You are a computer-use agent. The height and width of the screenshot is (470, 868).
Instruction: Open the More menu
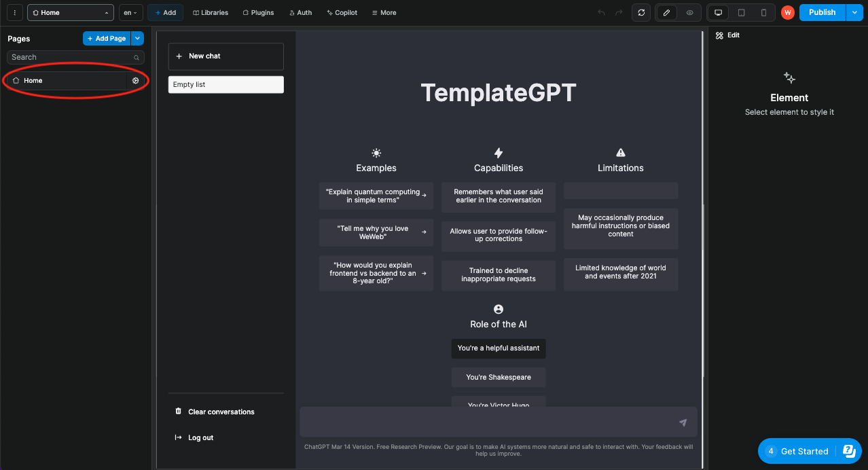click(x=383, y=12)
